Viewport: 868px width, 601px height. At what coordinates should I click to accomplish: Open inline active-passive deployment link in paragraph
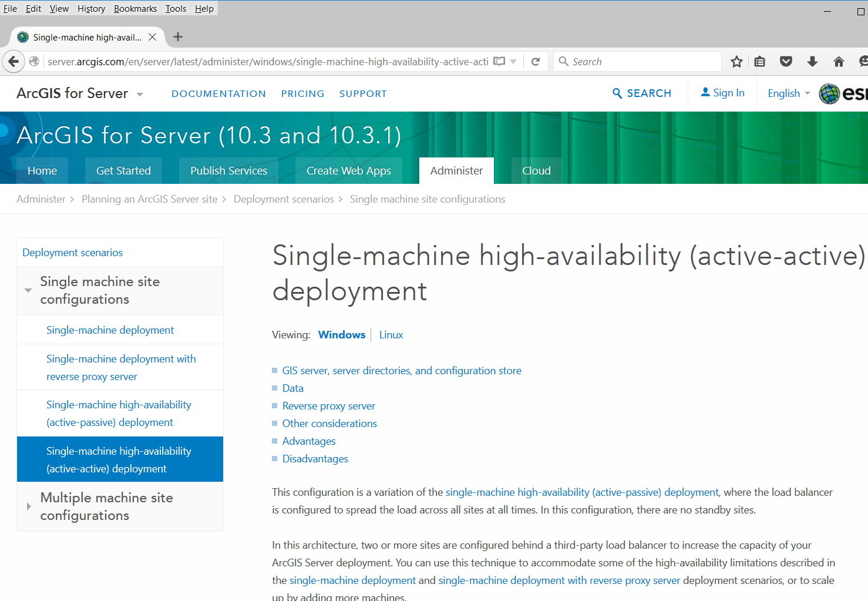[x=582, y=492]
